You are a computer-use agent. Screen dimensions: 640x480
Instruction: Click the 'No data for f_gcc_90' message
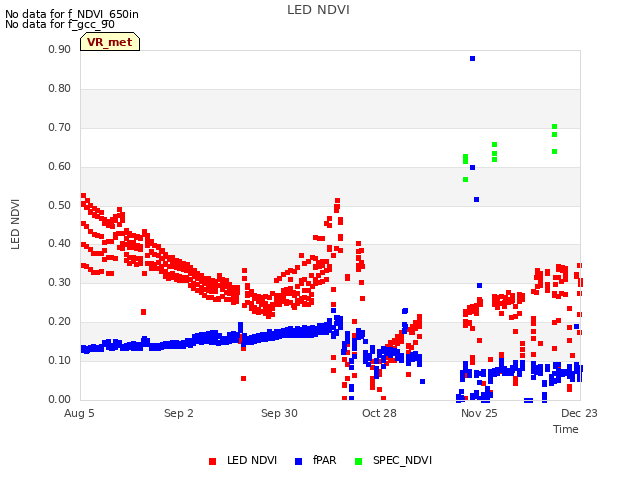click(60, 24)
